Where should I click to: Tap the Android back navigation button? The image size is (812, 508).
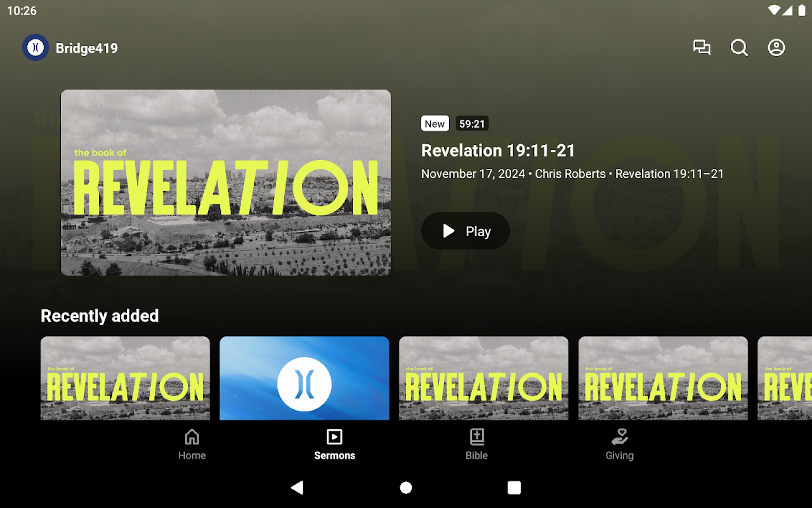point(297,487)
